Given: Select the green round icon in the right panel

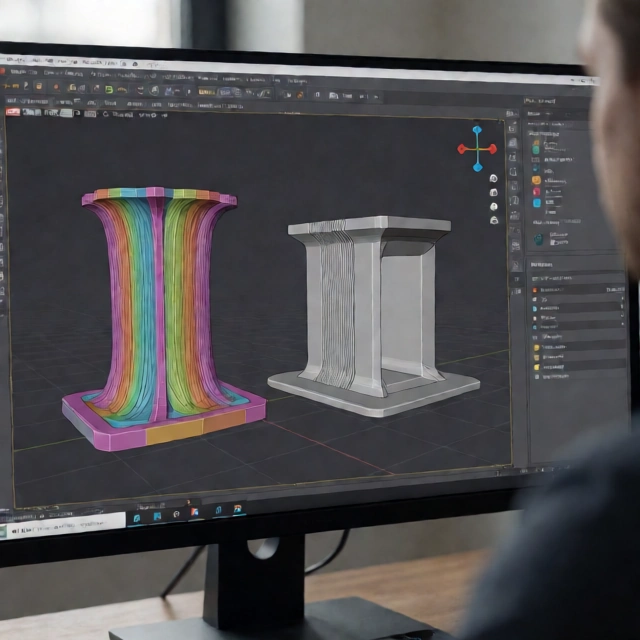Looking at the screenshot, I should 536,150.
